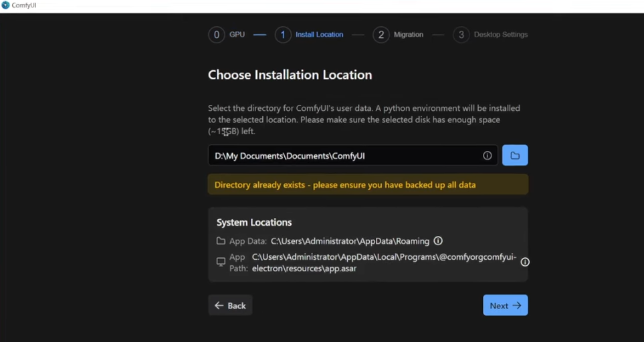Focus the installation path input field

tap(353, 156)
